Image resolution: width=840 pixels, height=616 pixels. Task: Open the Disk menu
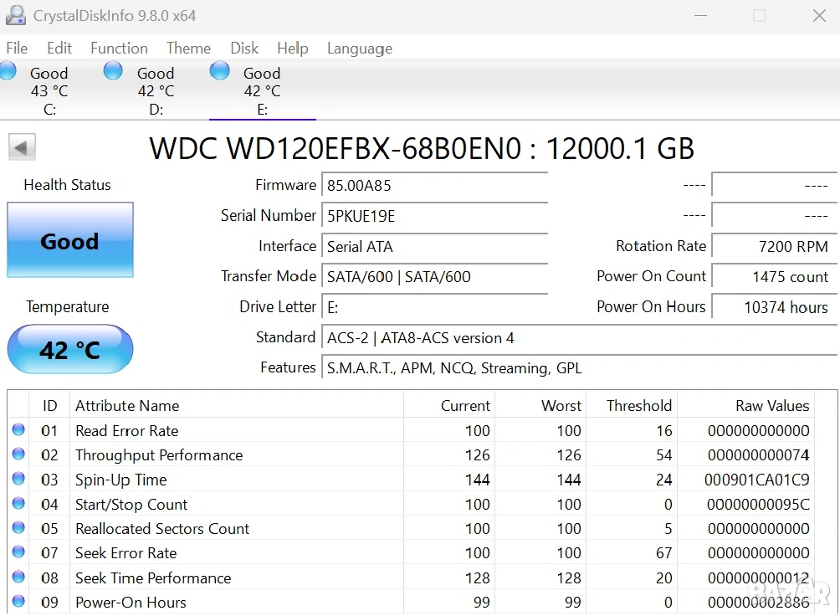244,49
